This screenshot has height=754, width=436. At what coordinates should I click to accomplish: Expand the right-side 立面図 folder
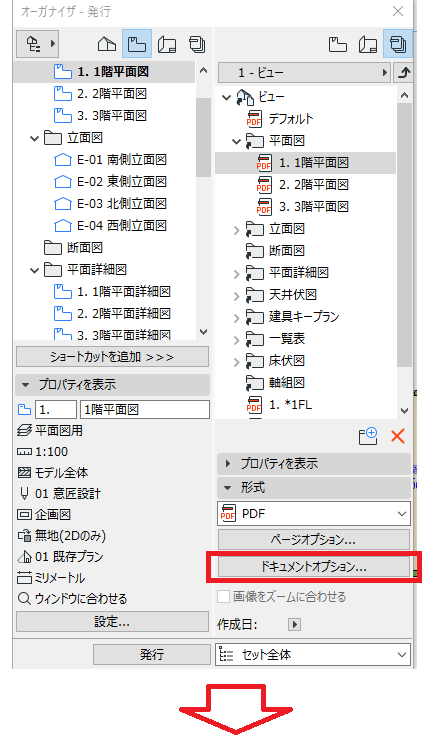click(x=236, y=230)
